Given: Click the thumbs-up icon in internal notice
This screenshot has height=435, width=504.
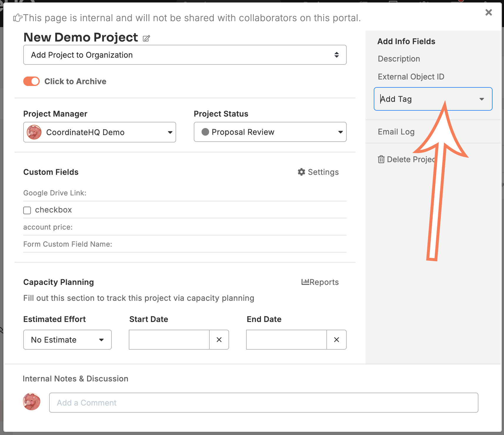Looking at the screenshot, I should pyautogui.click(x=18, y=18).
